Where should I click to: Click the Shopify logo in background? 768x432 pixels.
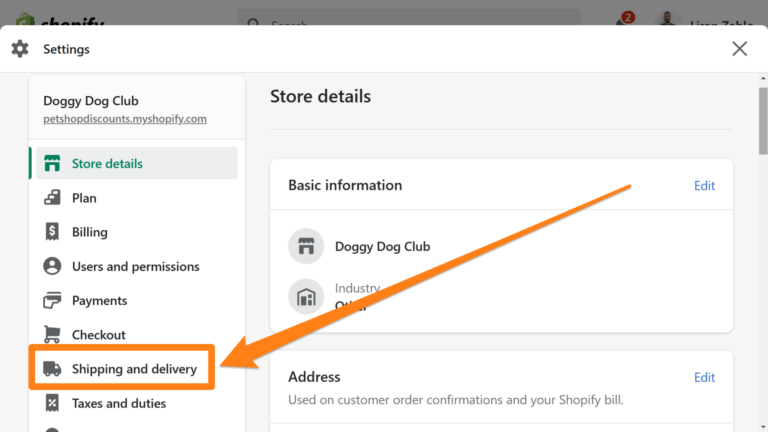59,20
